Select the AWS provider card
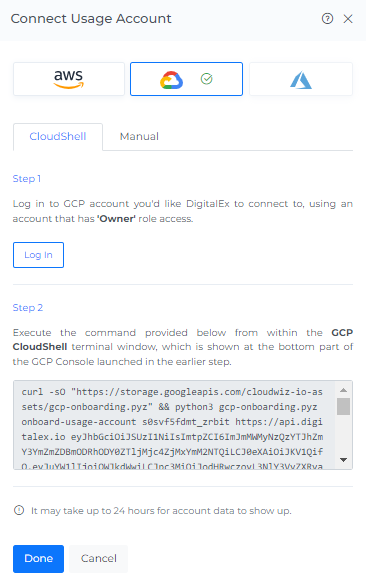 pyautogui.click(x=69, y=79)
